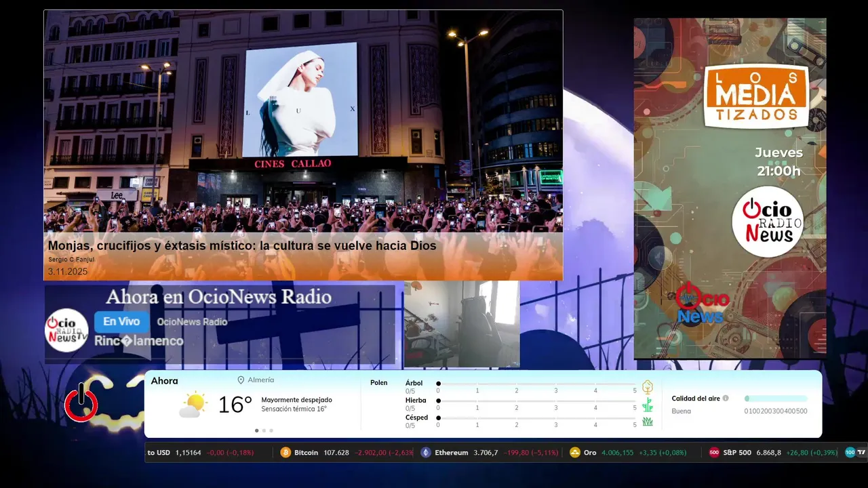
Task: Click the 'Rinc�lamenco' program title
Action: (x=139, y=341)
